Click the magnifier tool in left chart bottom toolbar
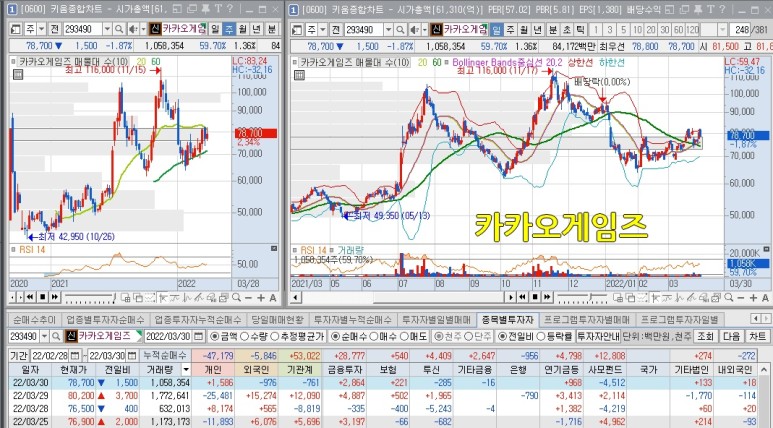The height and width of the screenshot is (428, 773). tap(237, 297)
